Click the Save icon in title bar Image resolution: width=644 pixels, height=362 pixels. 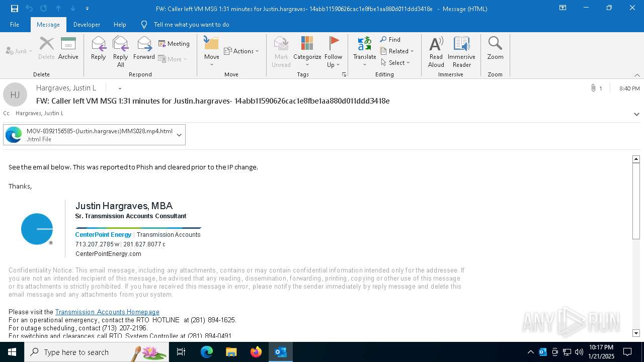coord(15,9)
